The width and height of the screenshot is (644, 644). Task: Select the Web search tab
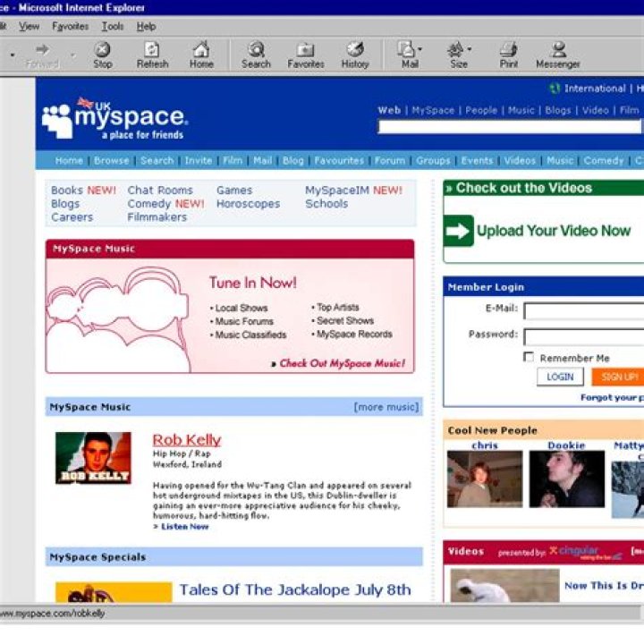point(389,110)
